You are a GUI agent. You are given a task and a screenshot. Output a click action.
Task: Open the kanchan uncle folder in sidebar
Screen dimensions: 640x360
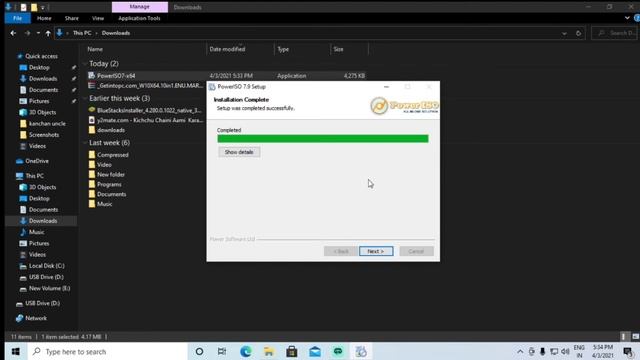[47, 123]
